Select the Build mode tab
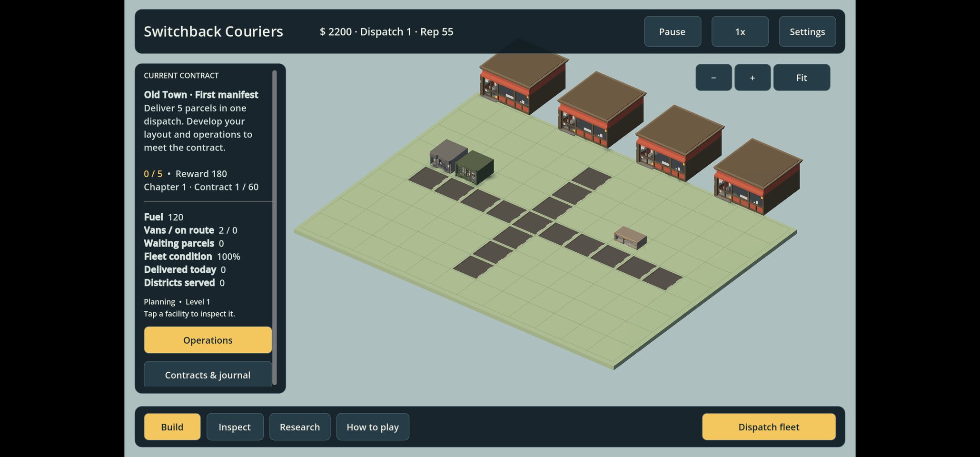This screenshot has width=980, height=457. click(x=172, y=427)
